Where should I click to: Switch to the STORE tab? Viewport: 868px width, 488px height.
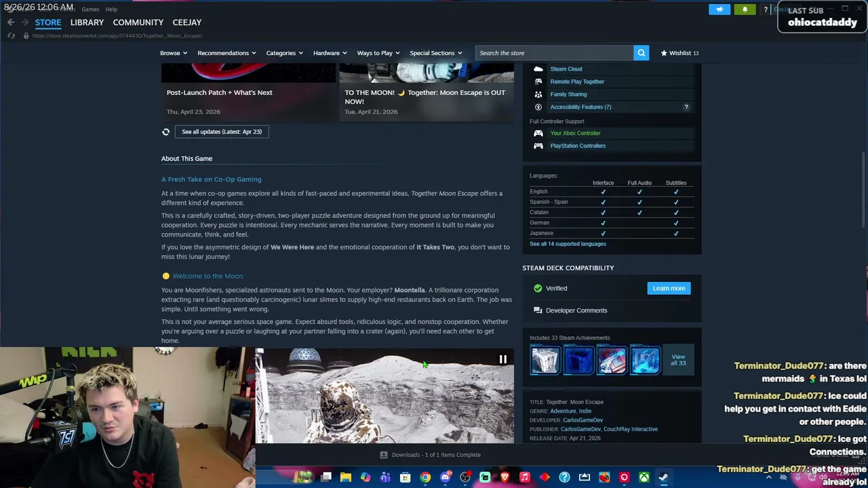point(48,22)
